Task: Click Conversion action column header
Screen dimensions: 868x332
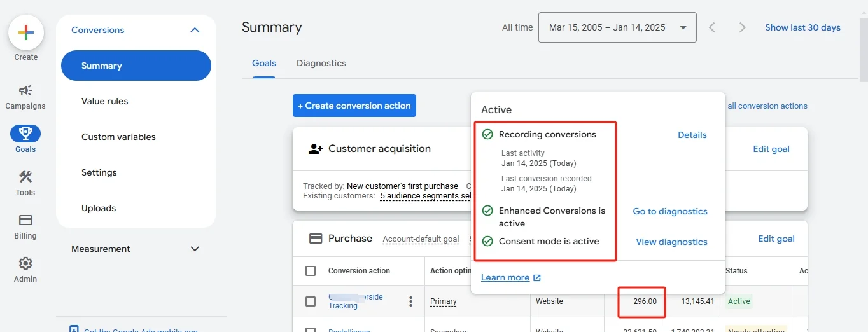Action: pyautogui.click(x=359, y=271)
